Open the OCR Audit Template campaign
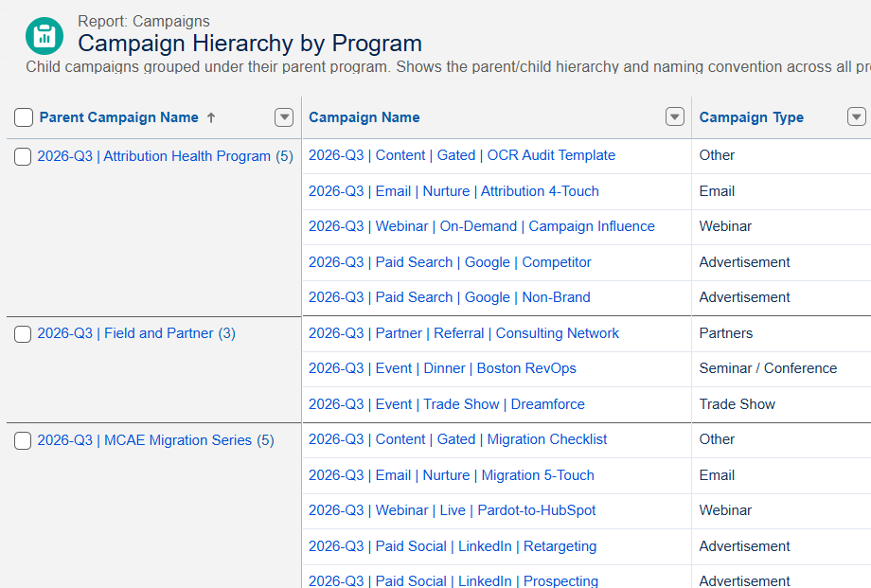 click(x=462, y=155)
